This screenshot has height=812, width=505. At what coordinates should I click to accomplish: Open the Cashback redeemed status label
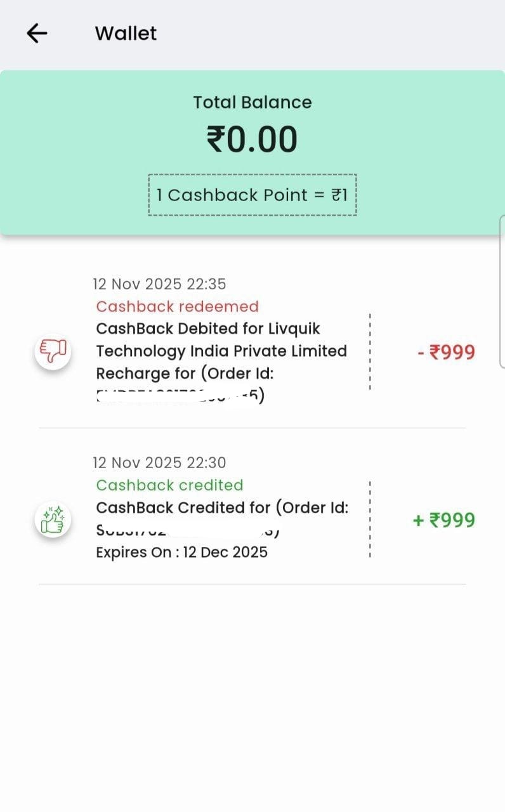pos(178,306)
